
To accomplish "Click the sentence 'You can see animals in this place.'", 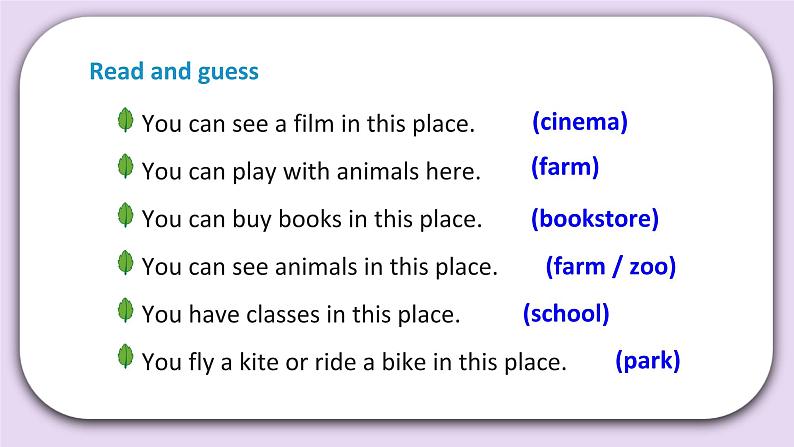I will point(319,266).
